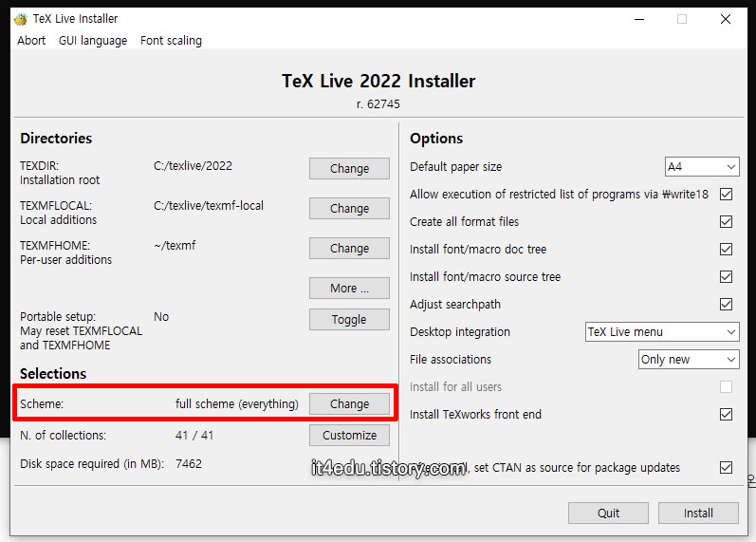Open the GUI language menu
Screen dimensions: 756x542
click(93, 41)
